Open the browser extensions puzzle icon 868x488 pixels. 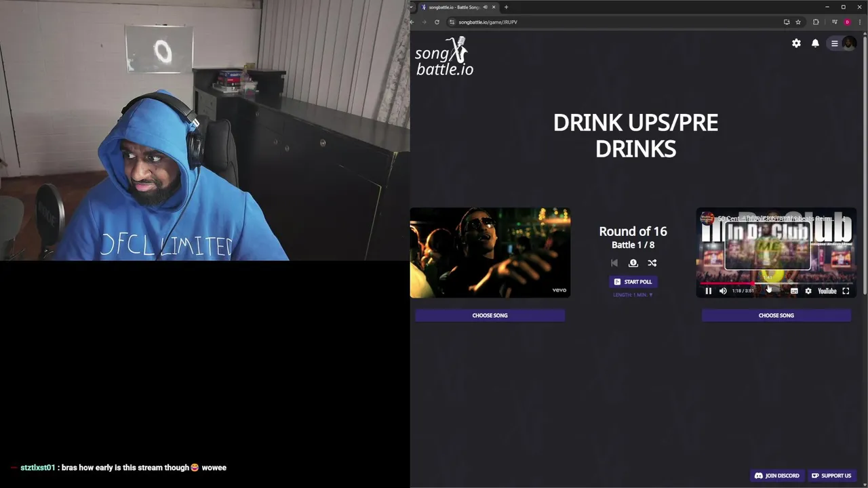click(x=816, y=22)
